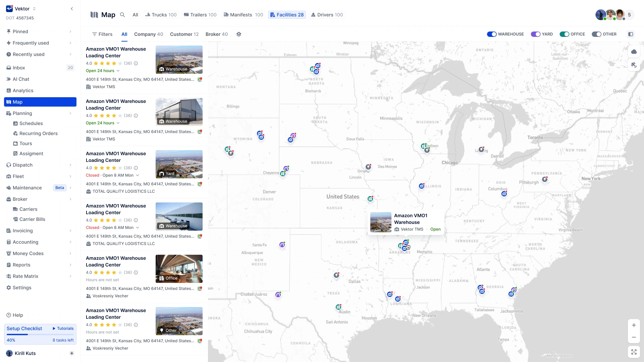Open the Filters button
Viewport: 644px width, 362px height.
[x=102, y=34]
